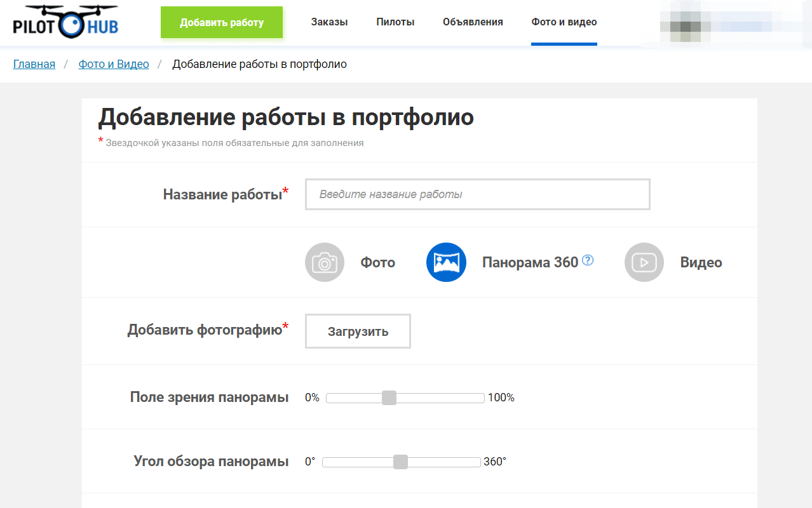Click the green Добавить работу button

[221, 22]
